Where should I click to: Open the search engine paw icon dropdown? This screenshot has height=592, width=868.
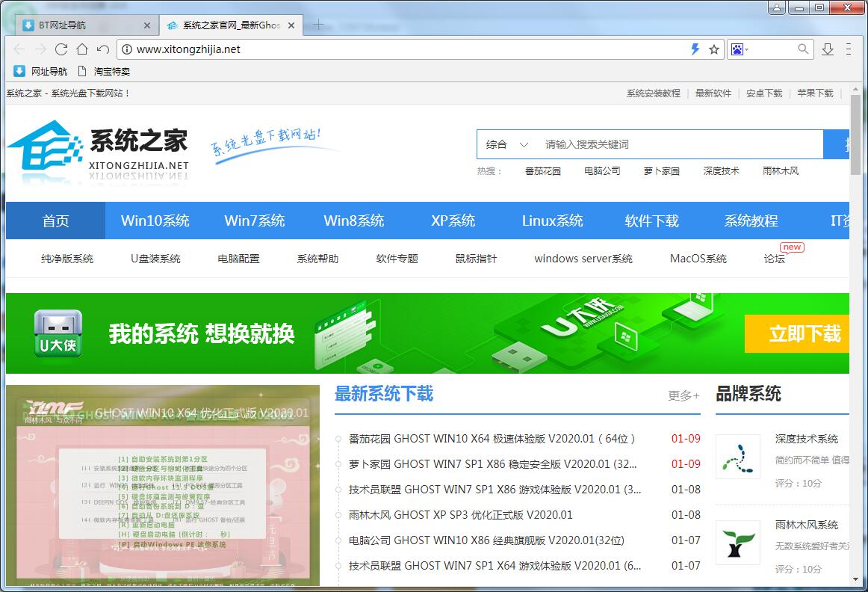point(740,49)
